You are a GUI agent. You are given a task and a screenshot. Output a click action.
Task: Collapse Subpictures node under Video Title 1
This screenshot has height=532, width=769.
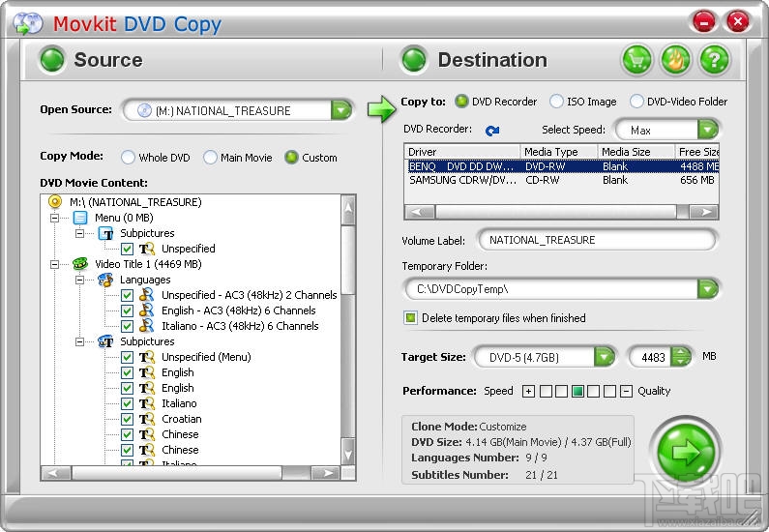click(79, 341)
